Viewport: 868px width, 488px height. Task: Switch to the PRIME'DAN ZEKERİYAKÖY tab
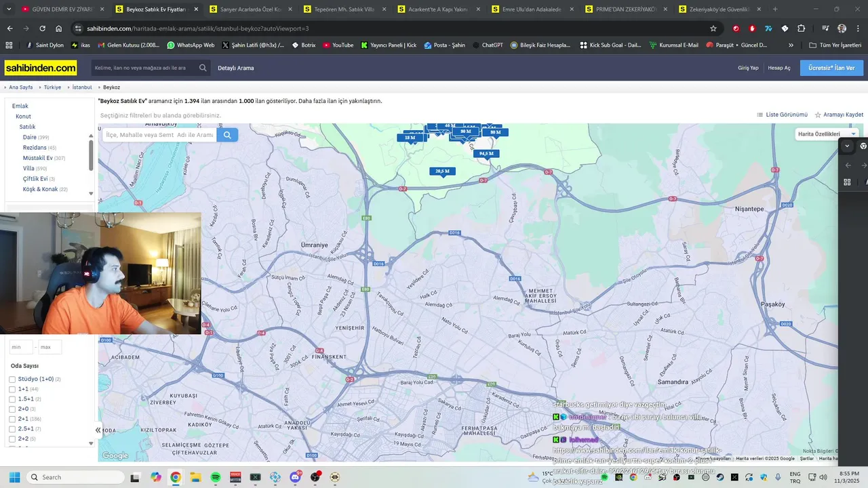point(627,9)
